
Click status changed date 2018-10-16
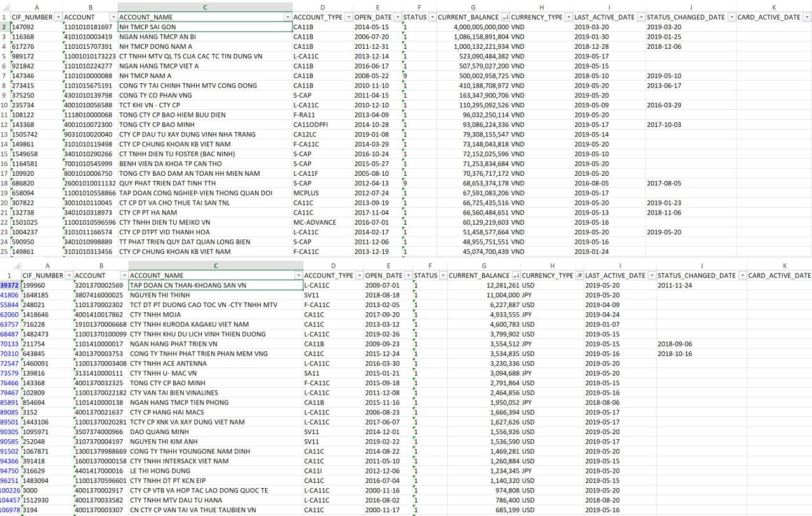tap(702, 354)
